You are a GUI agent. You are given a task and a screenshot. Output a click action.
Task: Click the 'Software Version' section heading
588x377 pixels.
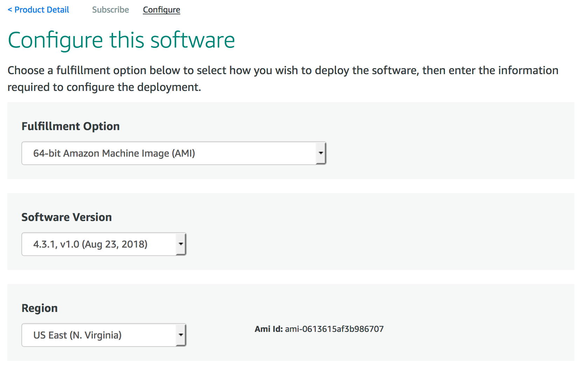point(66,217)
